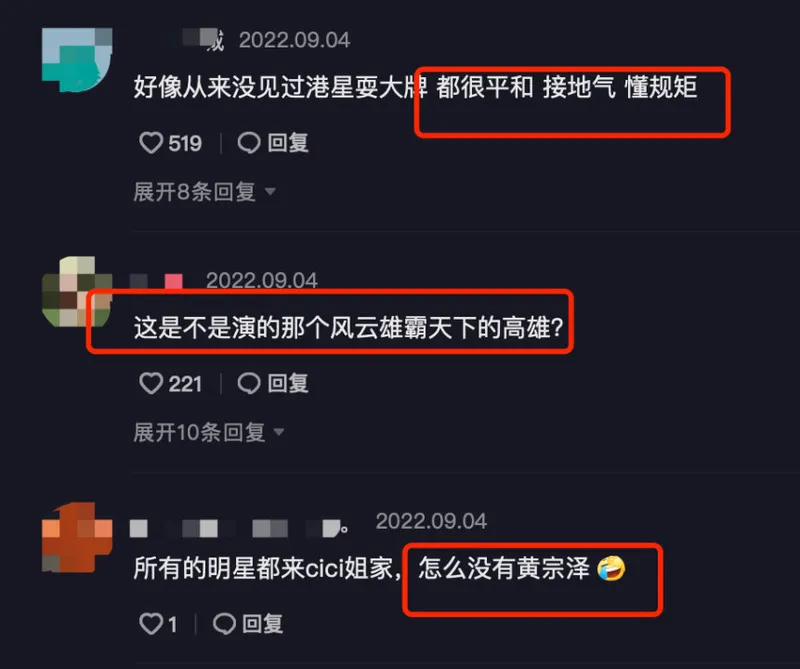This screenshot has width=800, height=669.
Task: Click reply bubble icon under cici姐家 comment
Action: (224, 624)
